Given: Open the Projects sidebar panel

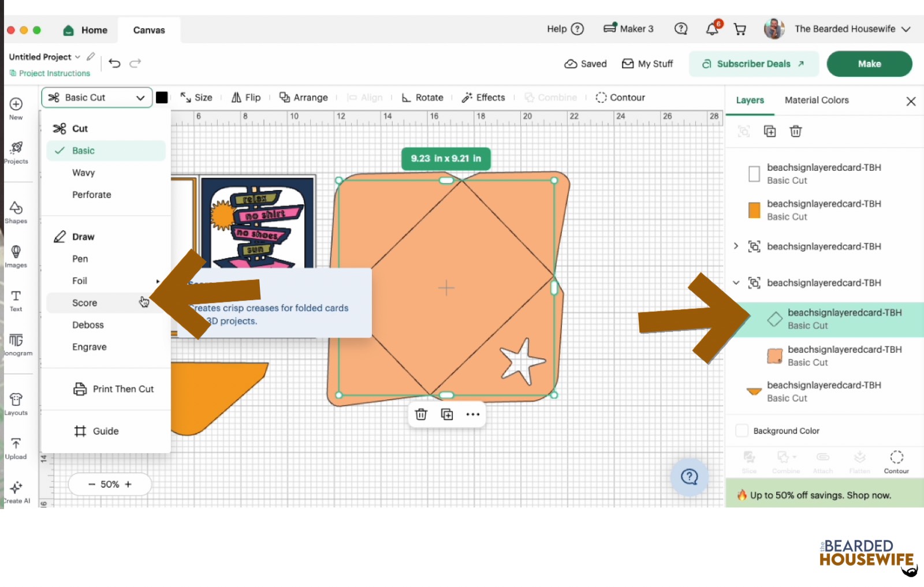Looking at the screenshot, I should pos(16,153).
